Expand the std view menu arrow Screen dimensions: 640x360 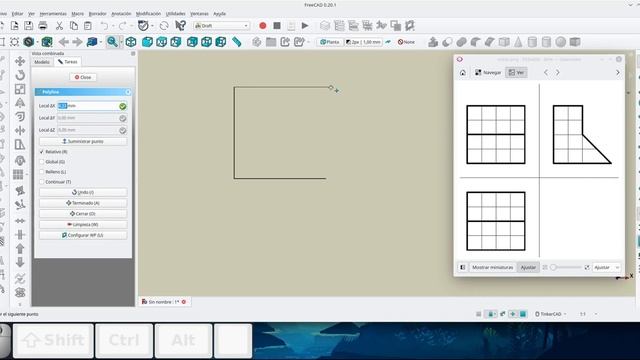100,42
